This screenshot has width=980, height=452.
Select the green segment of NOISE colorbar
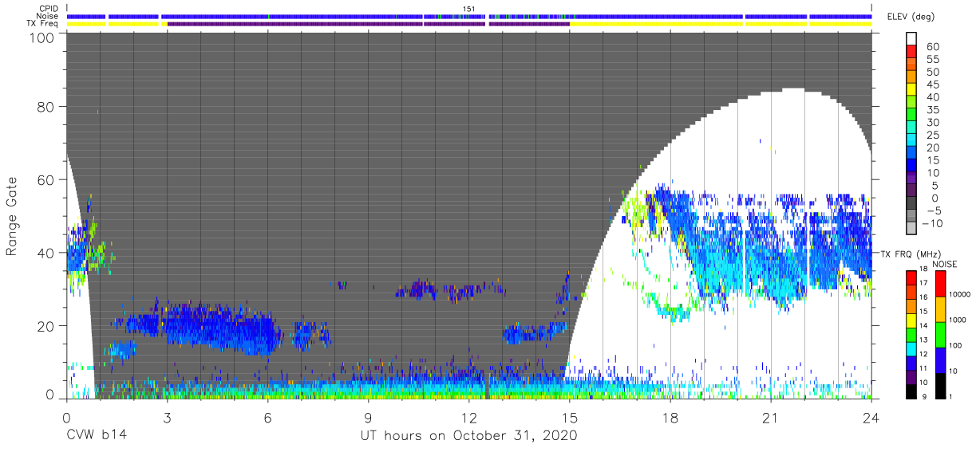(x=940, y=335)
